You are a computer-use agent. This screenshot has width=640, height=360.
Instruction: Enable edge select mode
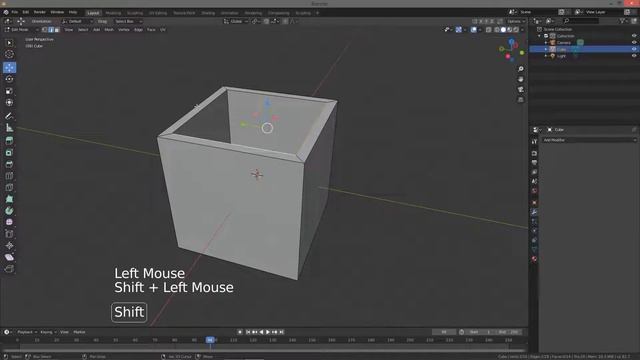pos(51,30)
